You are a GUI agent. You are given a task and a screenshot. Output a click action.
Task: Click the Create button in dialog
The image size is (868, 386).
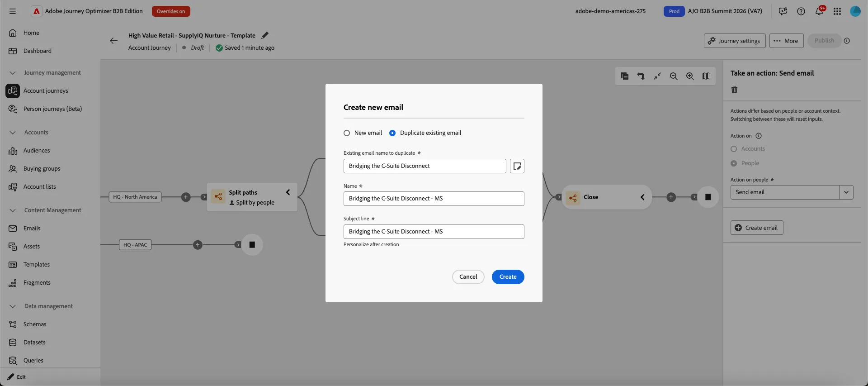[x=508, y=277]
